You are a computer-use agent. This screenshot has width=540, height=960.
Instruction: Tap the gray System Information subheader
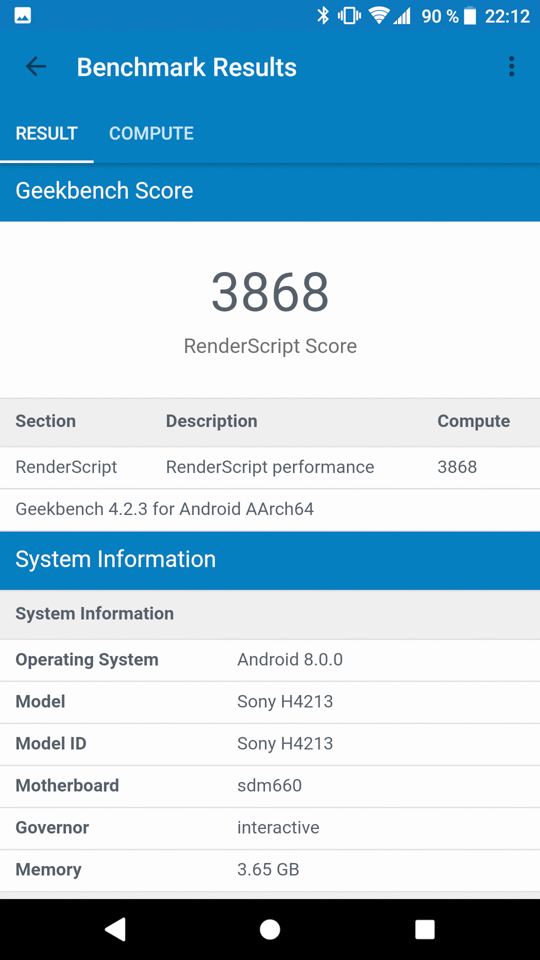coord(270,614)
